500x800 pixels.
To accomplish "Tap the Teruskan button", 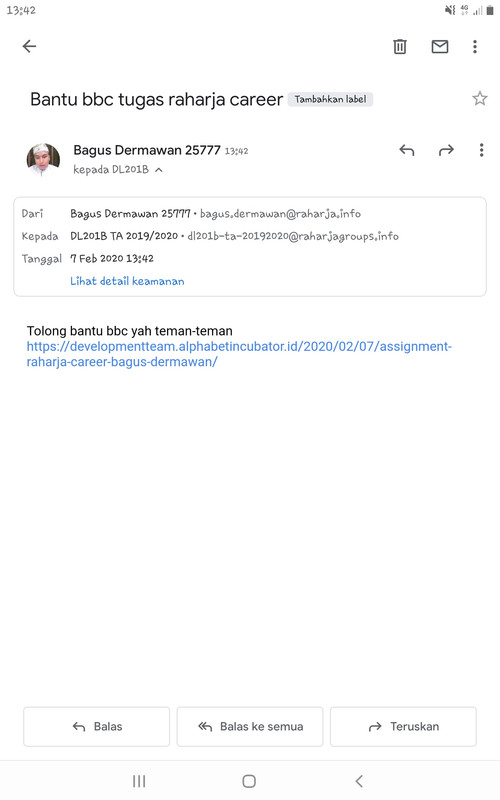I will click(404, 727).
